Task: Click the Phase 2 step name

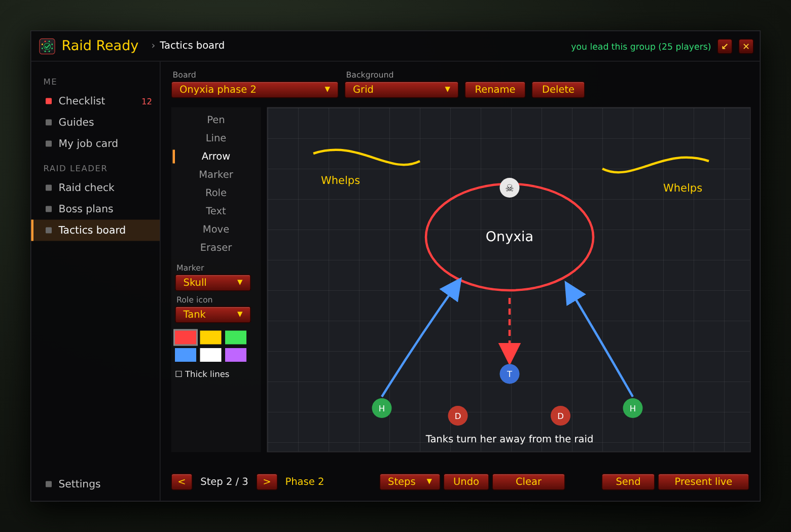Action: pos(304,481)
